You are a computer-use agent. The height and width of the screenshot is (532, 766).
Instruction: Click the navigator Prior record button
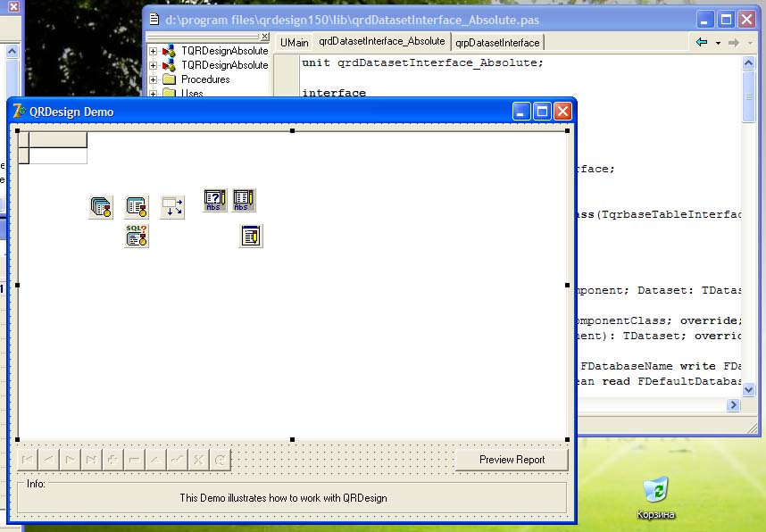click(x=49, y=460)
